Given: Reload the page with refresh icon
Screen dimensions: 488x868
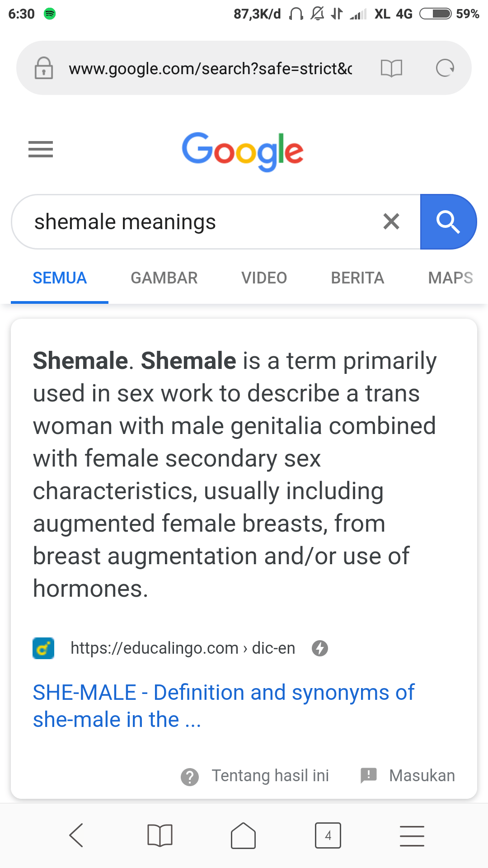Looking at the screenshot, I should tap(445, 68).
